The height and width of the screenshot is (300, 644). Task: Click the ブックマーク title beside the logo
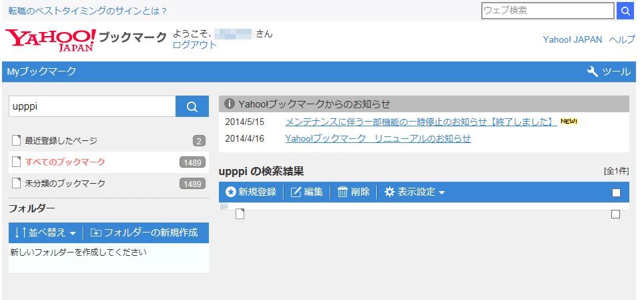133,37
